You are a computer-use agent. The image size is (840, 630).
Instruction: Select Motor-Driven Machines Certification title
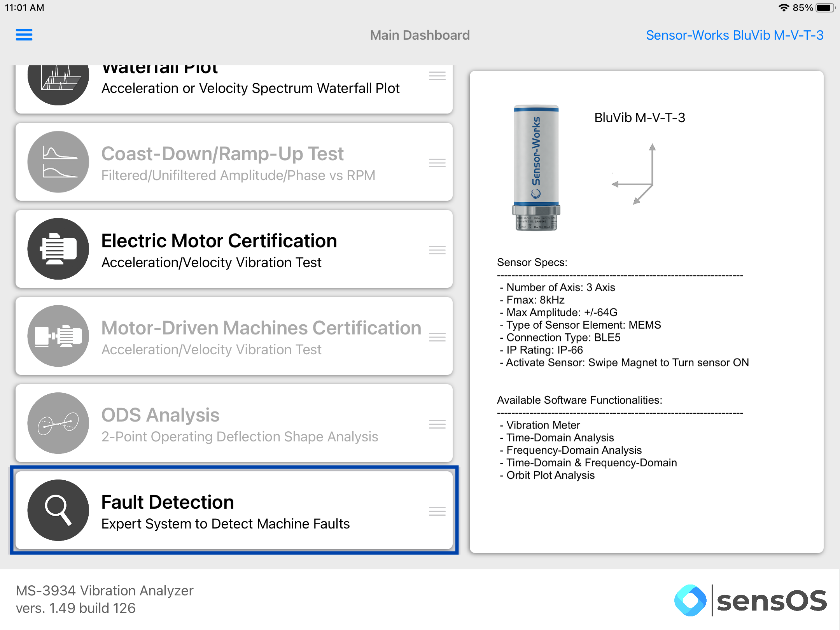pyautogui.click(x=261, y=328)
